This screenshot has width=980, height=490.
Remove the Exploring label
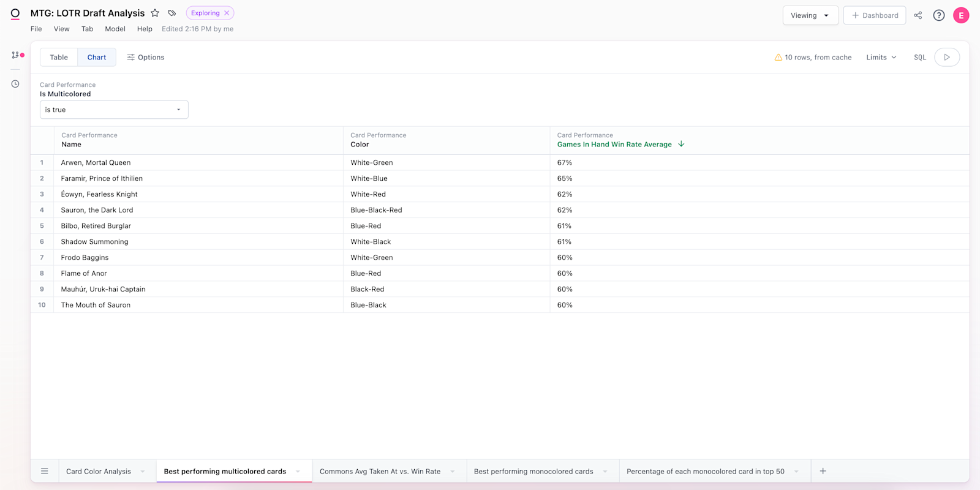[x=227, y=13]
